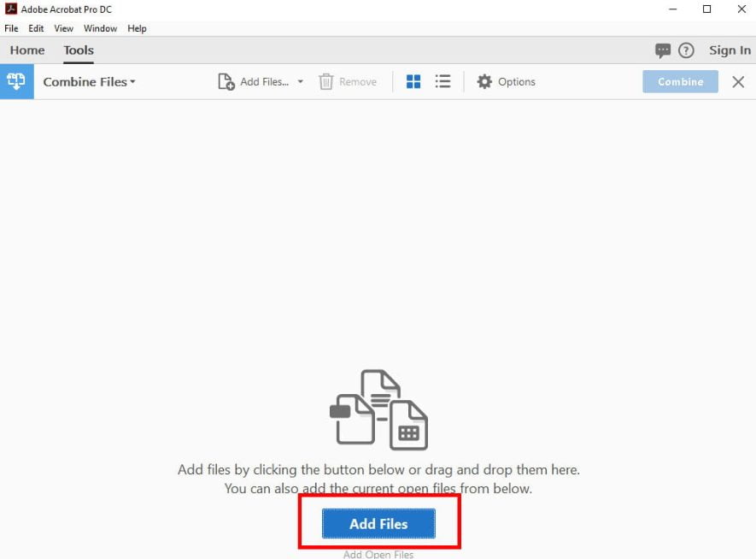Screen dimensions: 756x559
Task: Click the blue Add Files button
Action: (x=378, y=523)
